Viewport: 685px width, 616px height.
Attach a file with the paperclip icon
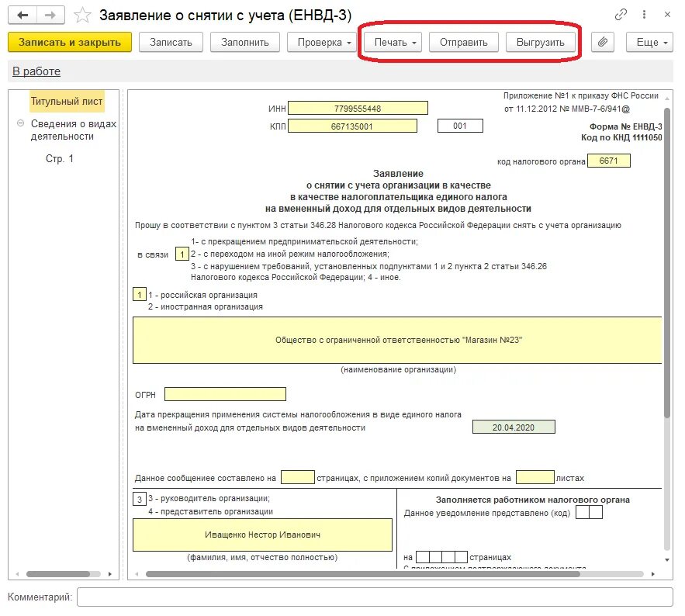[603, 42]
